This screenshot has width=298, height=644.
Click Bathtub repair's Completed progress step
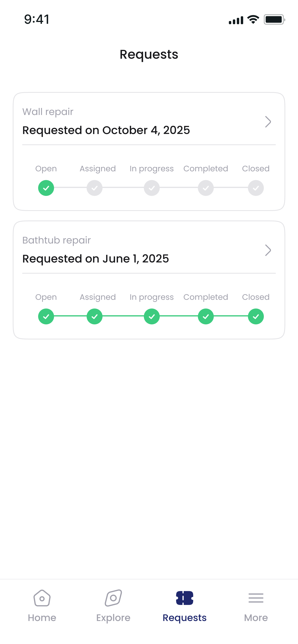coord(206,316)
